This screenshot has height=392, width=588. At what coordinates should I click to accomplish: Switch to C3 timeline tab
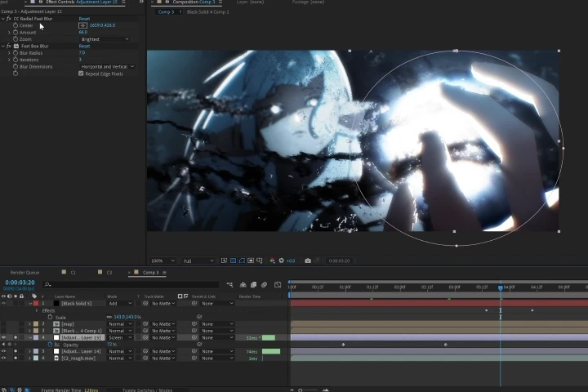pos(109,273)
